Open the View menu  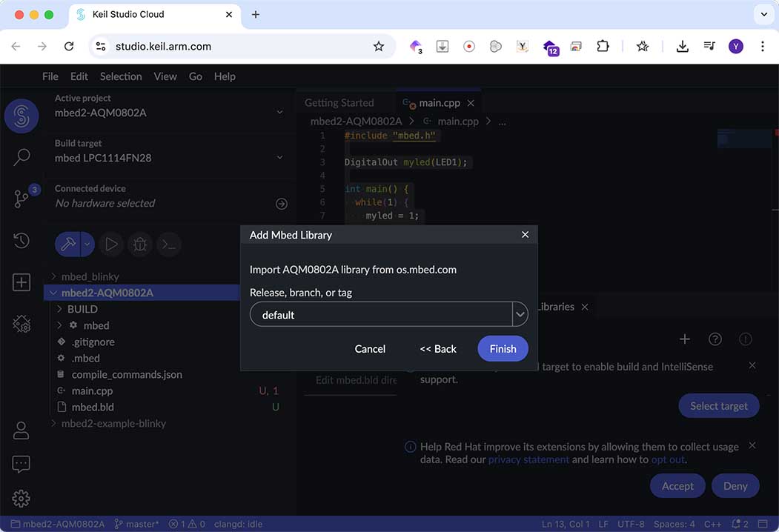coord(165,76)
